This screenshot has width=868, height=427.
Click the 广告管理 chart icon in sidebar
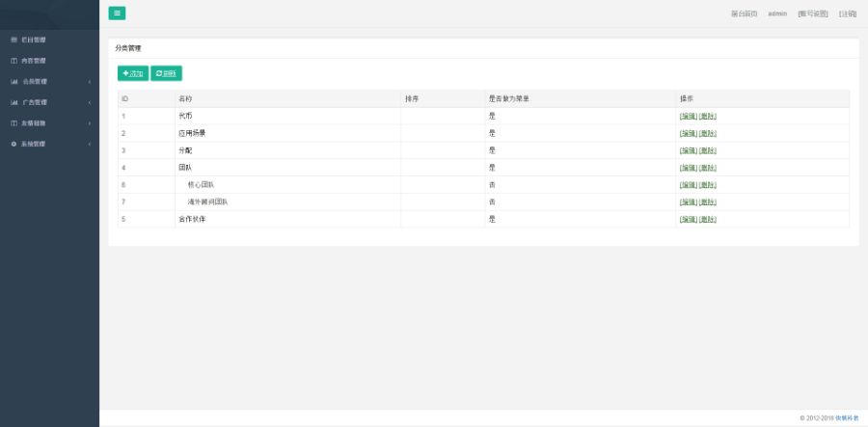14,102
